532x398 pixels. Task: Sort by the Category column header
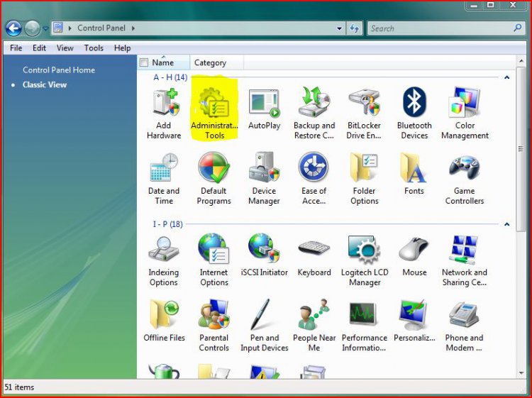tap(216, 62)
